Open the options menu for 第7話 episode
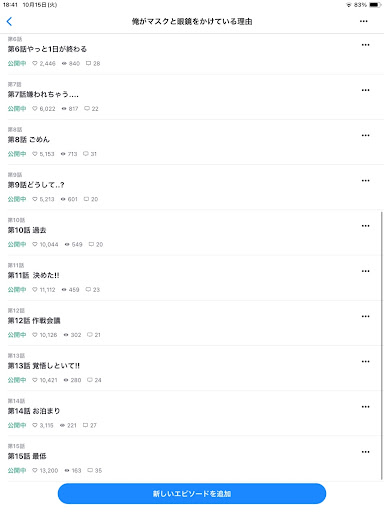The image size is (384, 512). tap(365, 90)
